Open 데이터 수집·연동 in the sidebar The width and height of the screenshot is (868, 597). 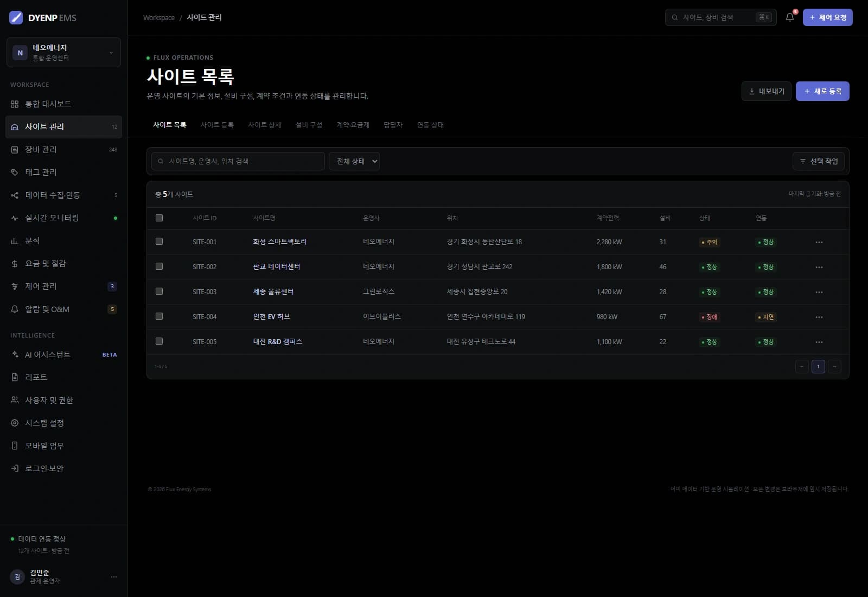(x=63, y=195)
